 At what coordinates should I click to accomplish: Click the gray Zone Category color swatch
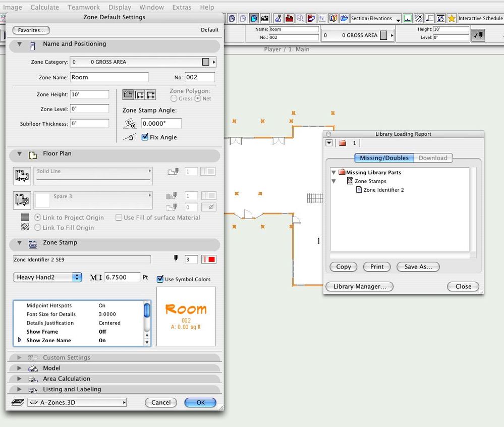(x=206, y=62)
